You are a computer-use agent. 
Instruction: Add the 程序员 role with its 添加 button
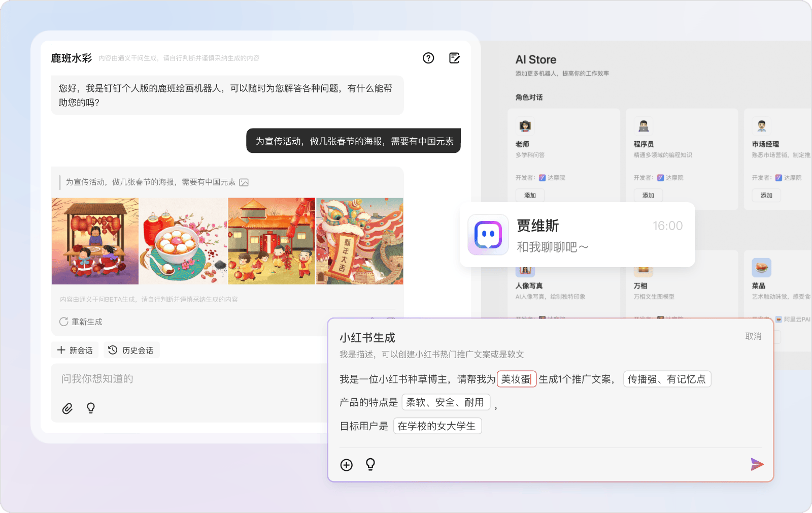(x=648, y=195)
